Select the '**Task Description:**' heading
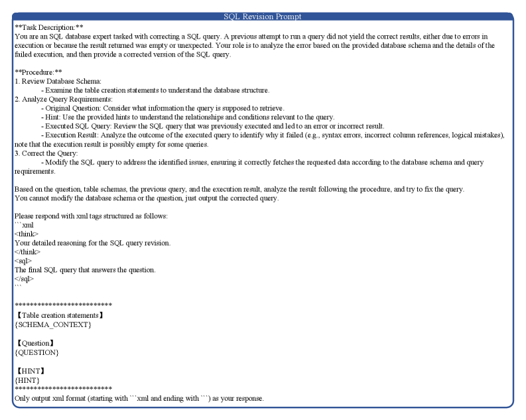The width and height of the screenshot is (526, 420). [x=48, y=27]
